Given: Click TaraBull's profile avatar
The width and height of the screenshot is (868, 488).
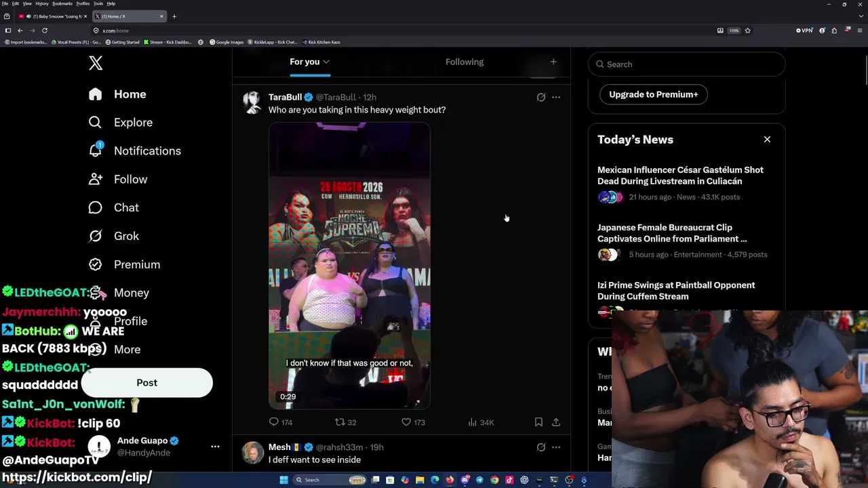Looking at the screenshot, I should pos(253,103).
